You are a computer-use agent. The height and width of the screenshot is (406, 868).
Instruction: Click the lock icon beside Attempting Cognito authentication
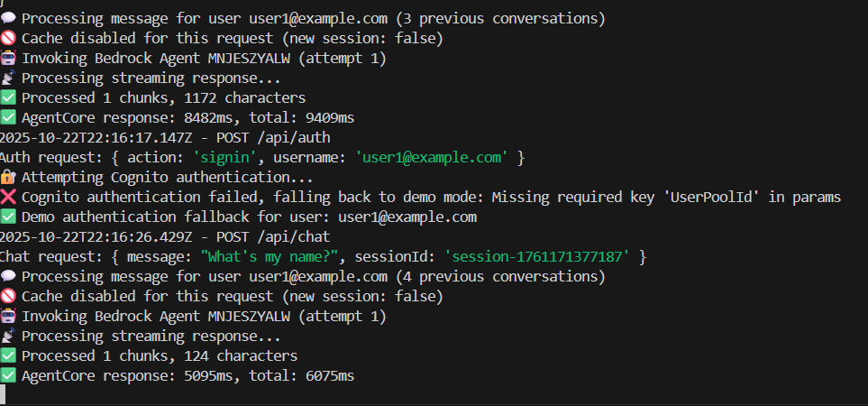tap(8, 177)
